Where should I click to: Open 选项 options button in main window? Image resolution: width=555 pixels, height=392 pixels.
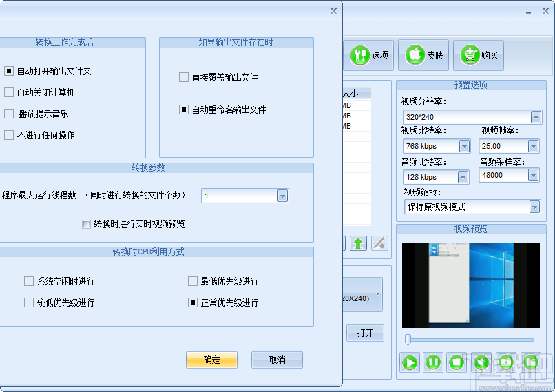pyautogui.click(x=368, y=55)
